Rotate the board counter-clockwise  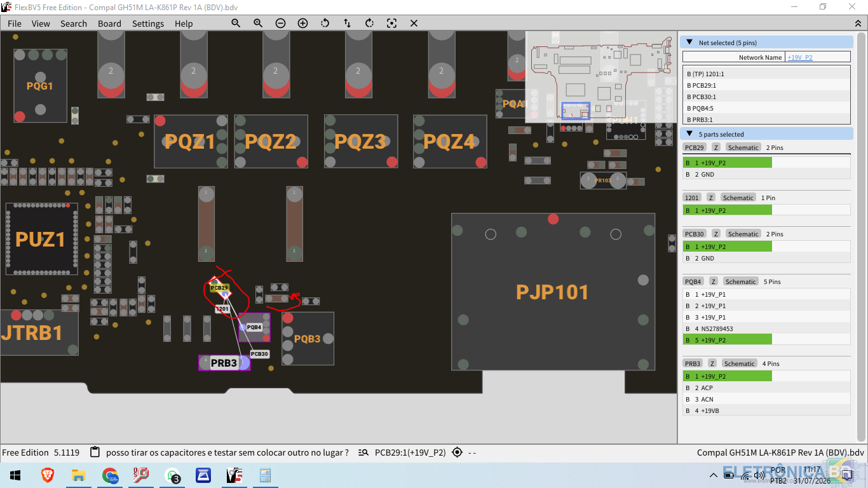(325, 23)
